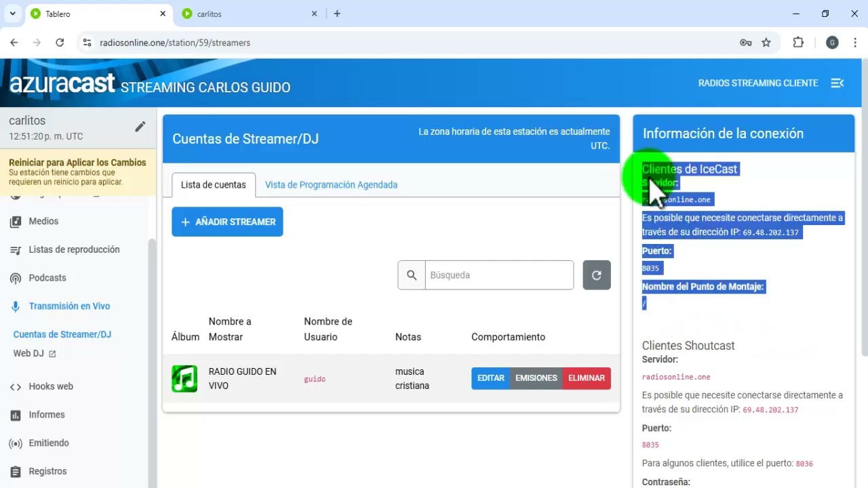Click the Notas column header
Viewport: 868px width, 488px height.
click(408, 337)
